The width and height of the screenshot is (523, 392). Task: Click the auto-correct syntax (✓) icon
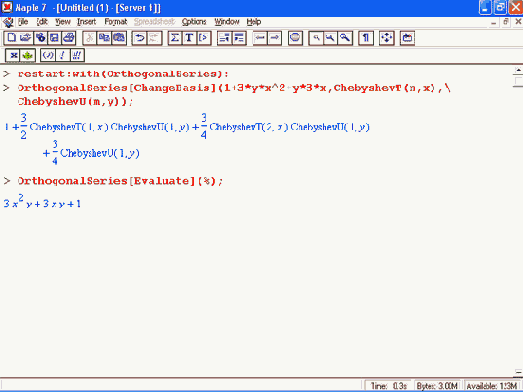48,55
